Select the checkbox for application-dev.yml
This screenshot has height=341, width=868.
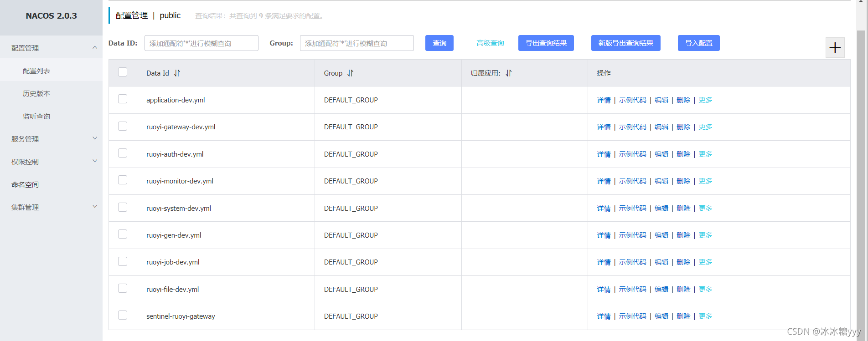tap(123, 99)
